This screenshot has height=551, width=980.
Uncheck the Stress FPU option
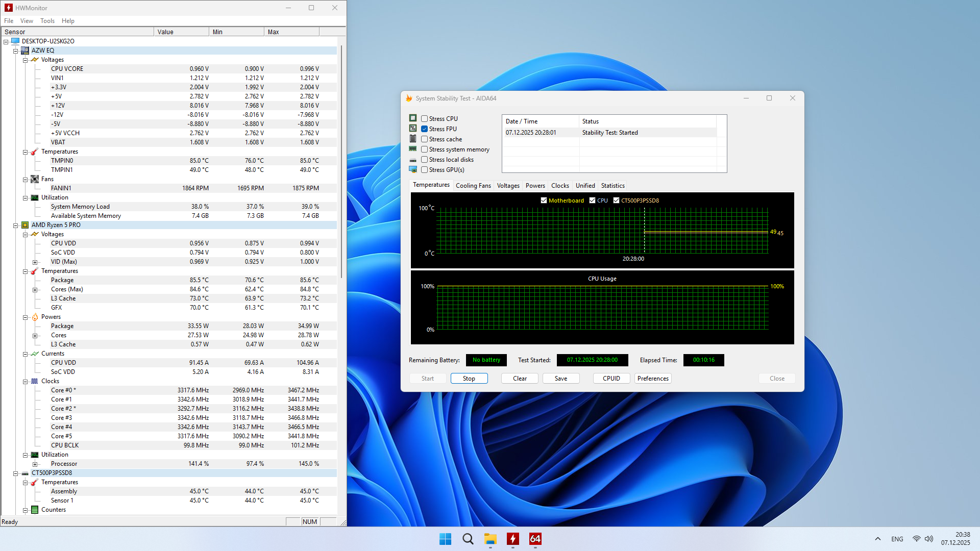(x=424, y=129)
